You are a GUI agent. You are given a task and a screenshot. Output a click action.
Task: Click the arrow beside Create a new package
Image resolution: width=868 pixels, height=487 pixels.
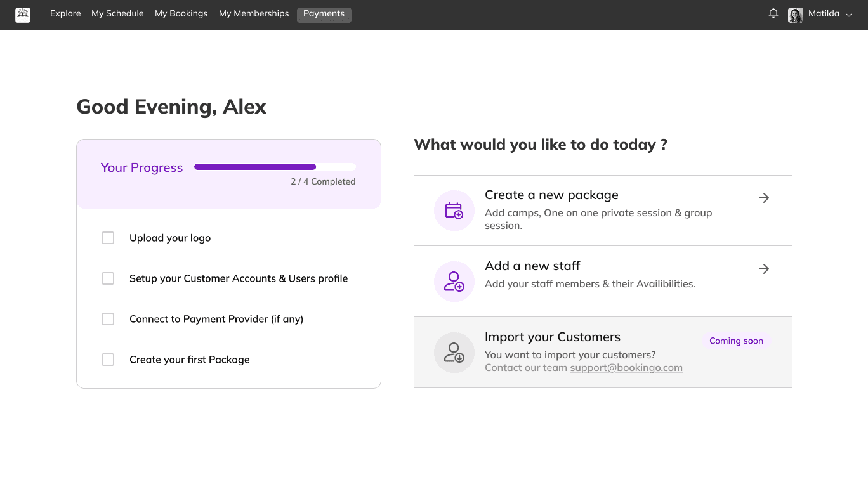(764, 198)
